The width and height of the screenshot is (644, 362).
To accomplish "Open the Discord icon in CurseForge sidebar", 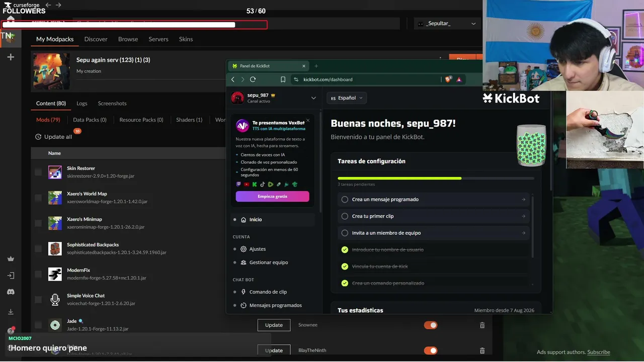I will coord(11,292).
